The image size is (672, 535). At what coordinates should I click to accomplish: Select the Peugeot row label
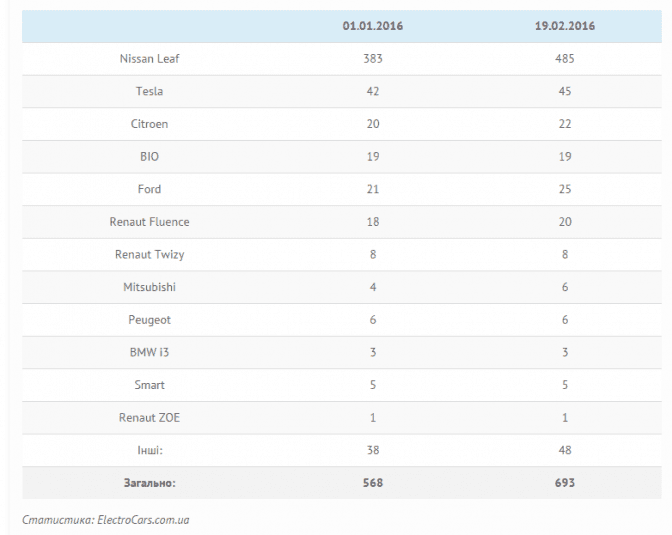click(x=149, y=319)
